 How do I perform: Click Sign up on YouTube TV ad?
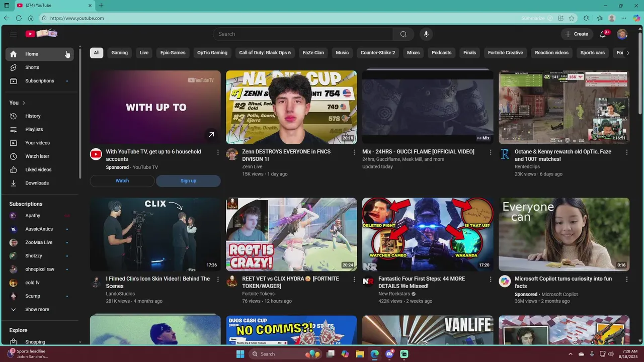(188, 181)
